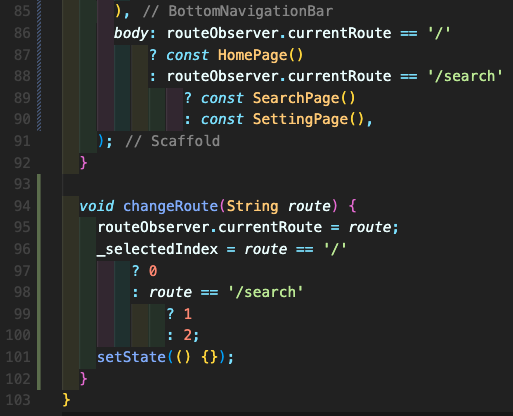Click line number 103 in the gutter
The image size is (513, 416).
click(18, 400)
